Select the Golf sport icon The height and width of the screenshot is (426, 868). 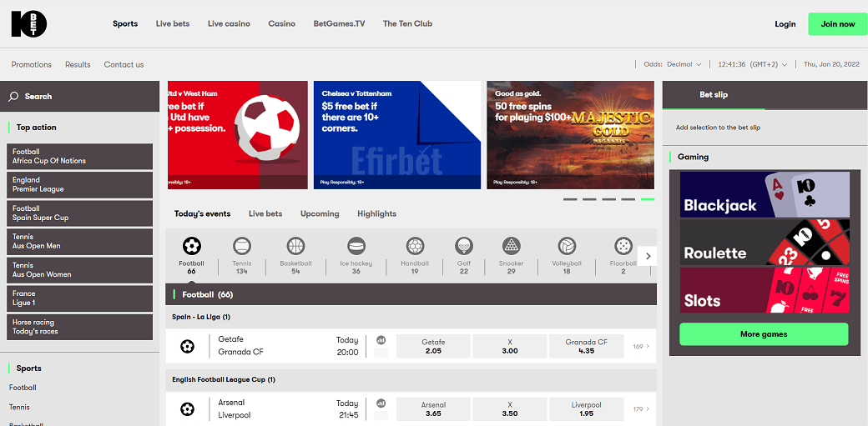pos(464,246)
